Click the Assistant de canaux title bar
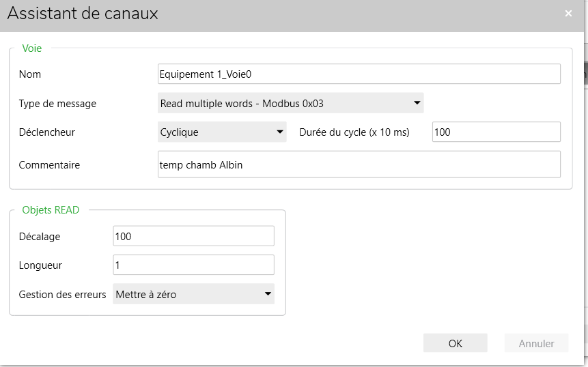Viewport: 588px width, 367px height. coord(273,14)
